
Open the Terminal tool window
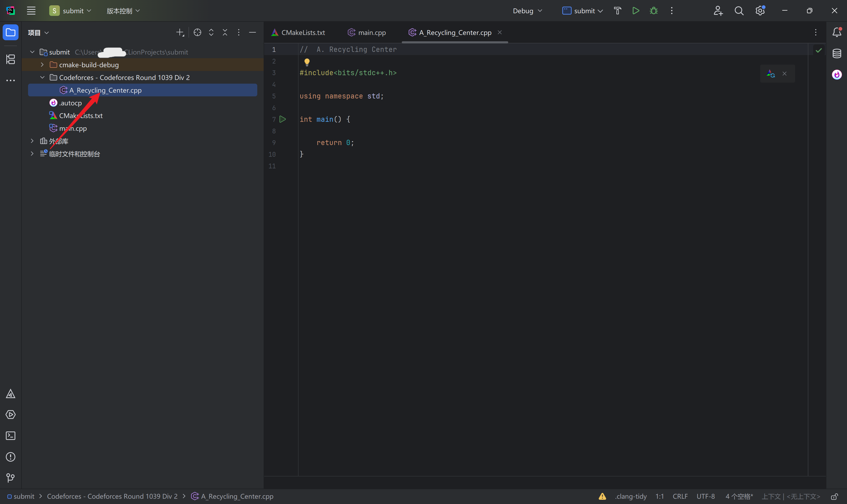point(11,436)
